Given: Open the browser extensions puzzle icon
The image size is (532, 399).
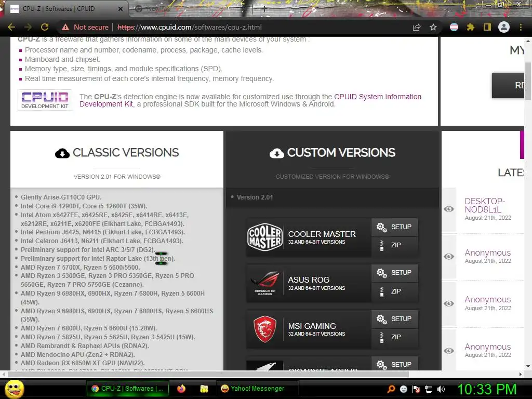Looking at the screenshot, I should (471, 27).
